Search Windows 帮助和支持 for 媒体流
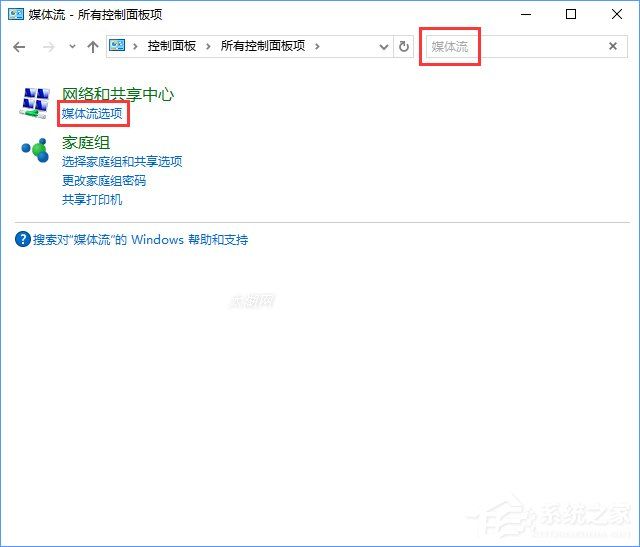The height and width of the screenshot is (547, 640). (x=140, y=239)
